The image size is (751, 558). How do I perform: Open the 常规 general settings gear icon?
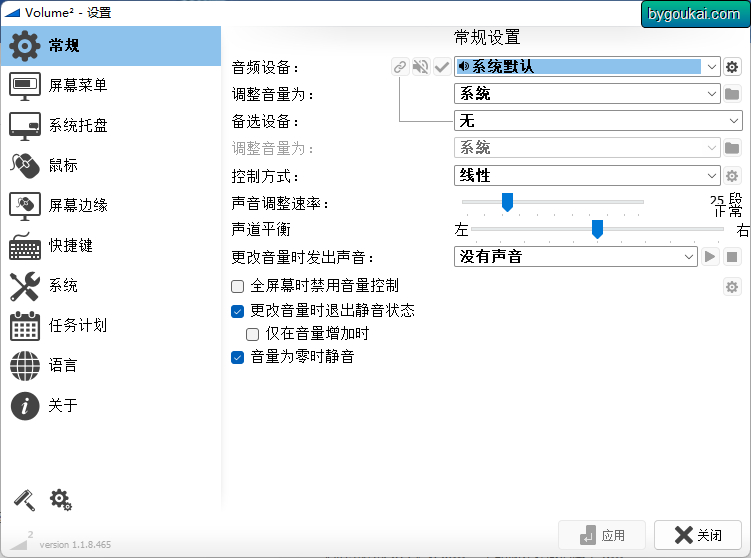point(24,46)
